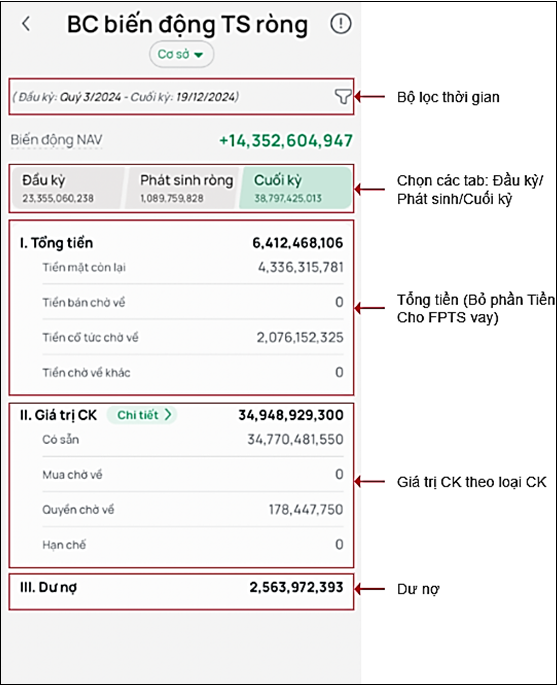Viewport: 559px width, 685px height.
Task: Open the info exclamation icon
Action: point(341,24)
